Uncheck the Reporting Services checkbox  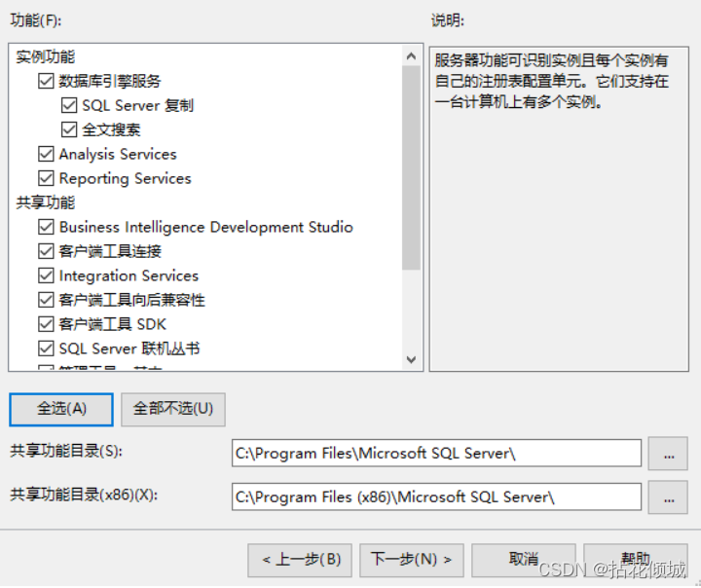(x=46, y=178)
